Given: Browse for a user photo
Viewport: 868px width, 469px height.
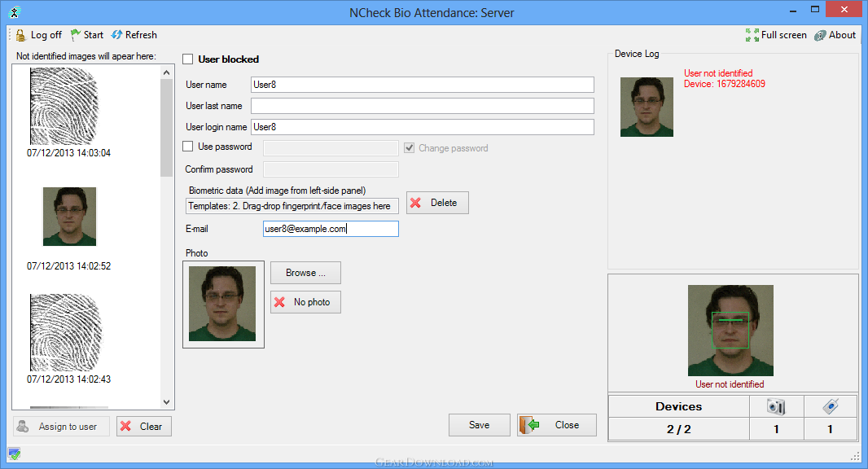Looking at the screenshot, I should tap(305, 273).
